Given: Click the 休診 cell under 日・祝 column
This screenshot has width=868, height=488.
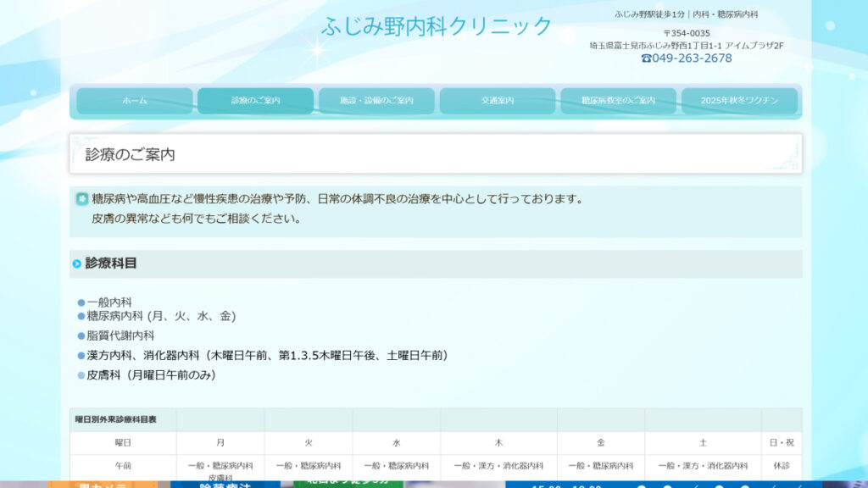Looking at the screenshot, I should point(782,467).
